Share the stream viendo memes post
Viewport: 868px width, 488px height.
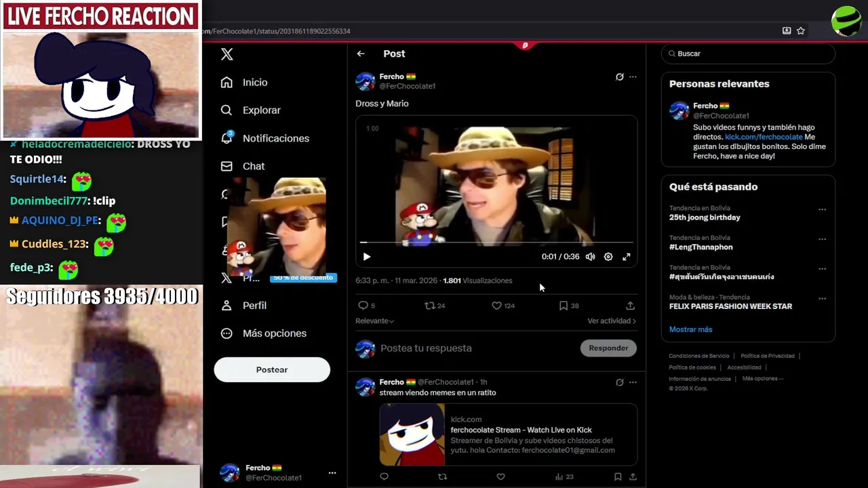633,476
